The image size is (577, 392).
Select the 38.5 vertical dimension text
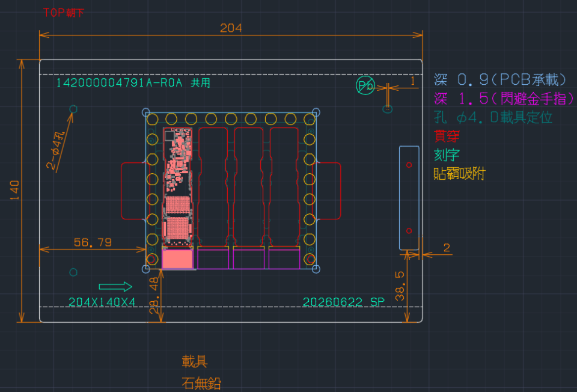(x=400, y=286)
